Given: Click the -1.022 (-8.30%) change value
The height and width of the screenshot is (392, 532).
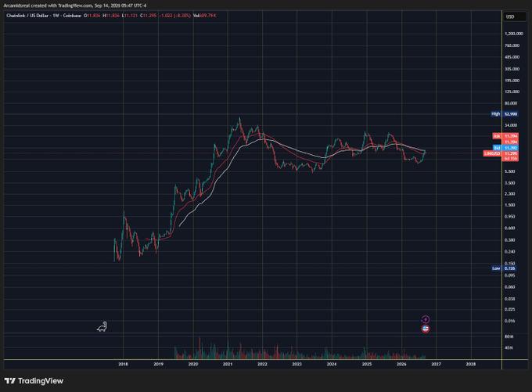Looking at the screenshot, I should [175, 16].
